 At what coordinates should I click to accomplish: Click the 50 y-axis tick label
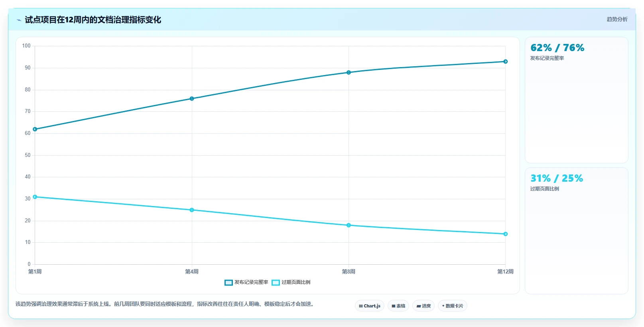tap(28, 155)
